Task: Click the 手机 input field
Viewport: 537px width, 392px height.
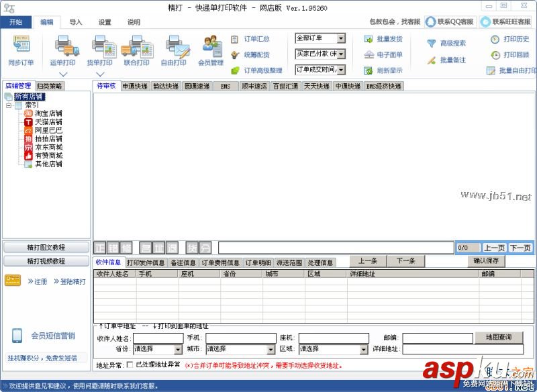Action: tap(241, 338)
